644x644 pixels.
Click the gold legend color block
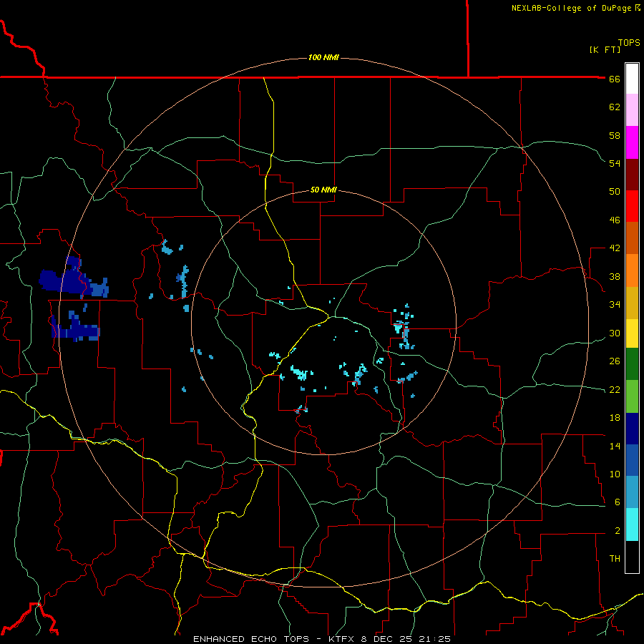point(632,303)
